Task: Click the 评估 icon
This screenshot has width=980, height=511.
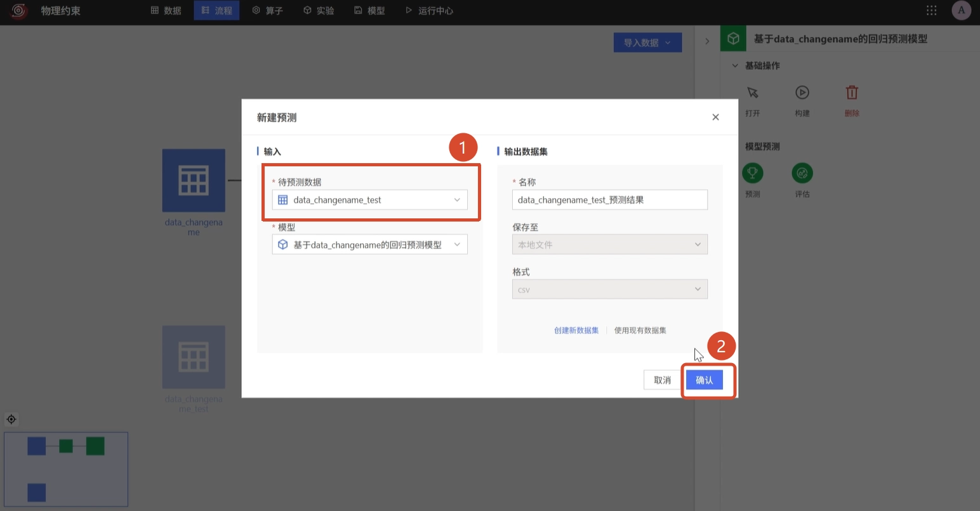Action: click(802, 173)
